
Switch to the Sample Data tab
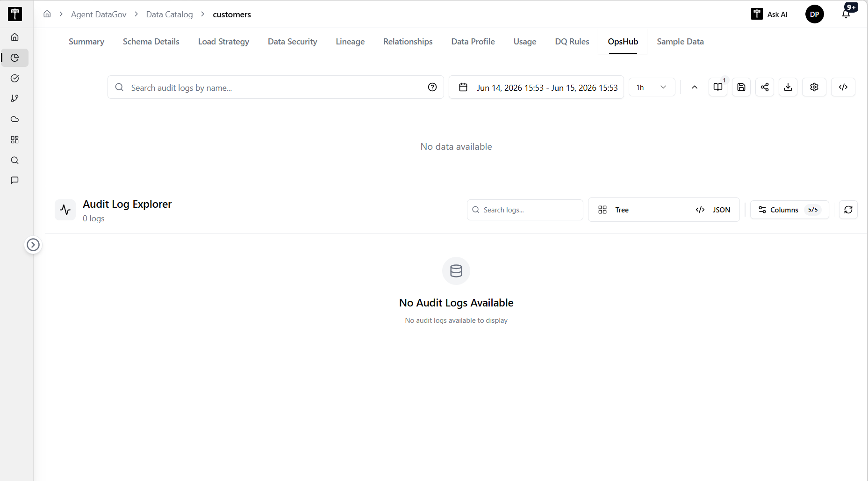point(680,42)
